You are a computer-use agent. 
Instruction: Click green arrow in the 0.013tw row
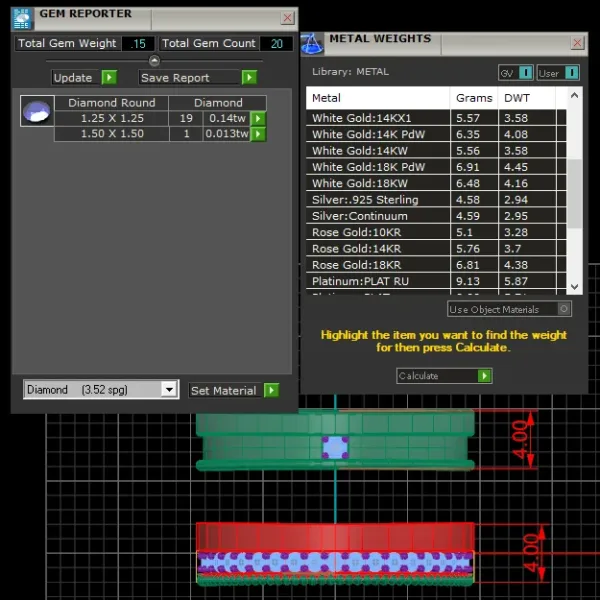(258, 134)
